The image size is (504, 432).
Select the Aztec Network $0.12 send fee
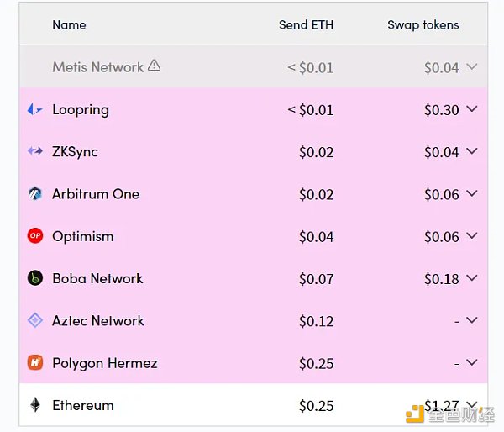[x=317, y=321]
